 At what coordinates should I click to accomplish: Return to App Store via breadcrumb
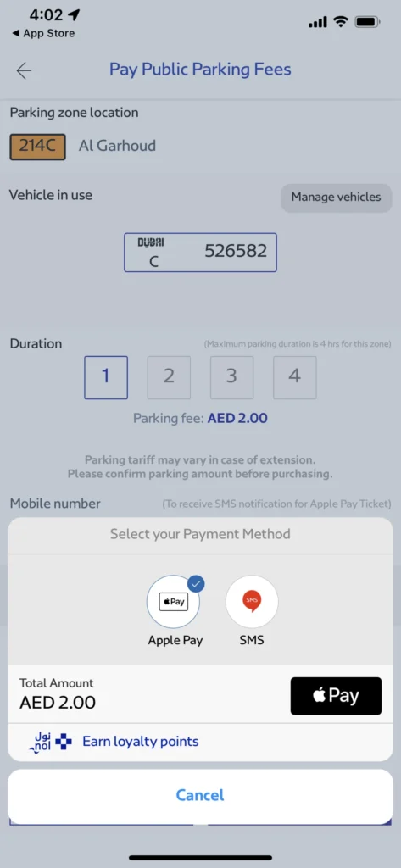(x=43, y=34)
